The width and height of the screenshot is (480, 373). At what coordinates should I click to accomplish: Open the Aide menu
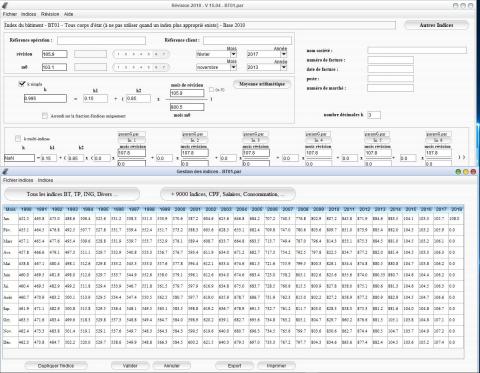68,14
